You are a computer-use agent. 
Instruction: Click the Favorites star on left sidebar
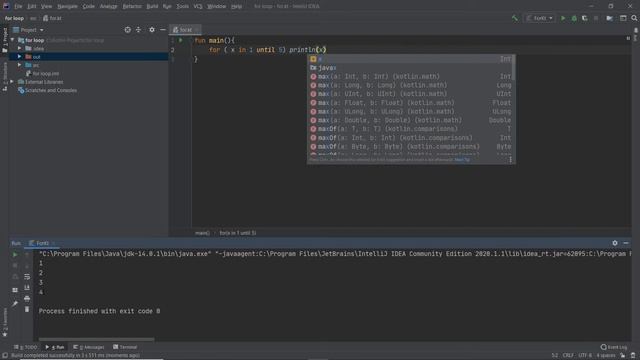point(5,335)
